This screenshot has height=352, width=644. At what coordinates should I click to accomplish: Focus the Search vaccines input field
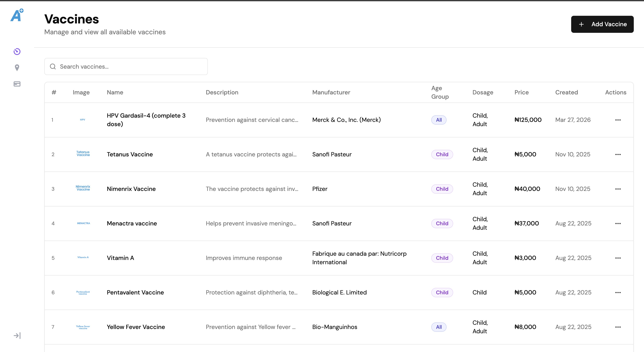(x=126, y=66)
